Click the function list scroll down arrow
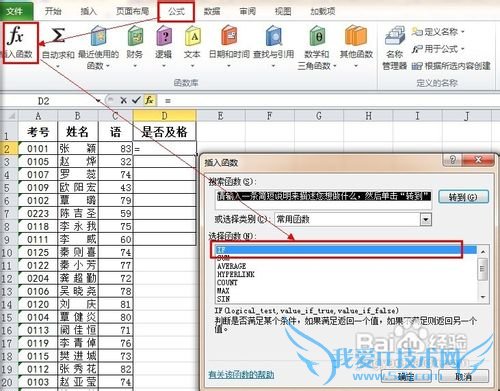 [483, 297]
